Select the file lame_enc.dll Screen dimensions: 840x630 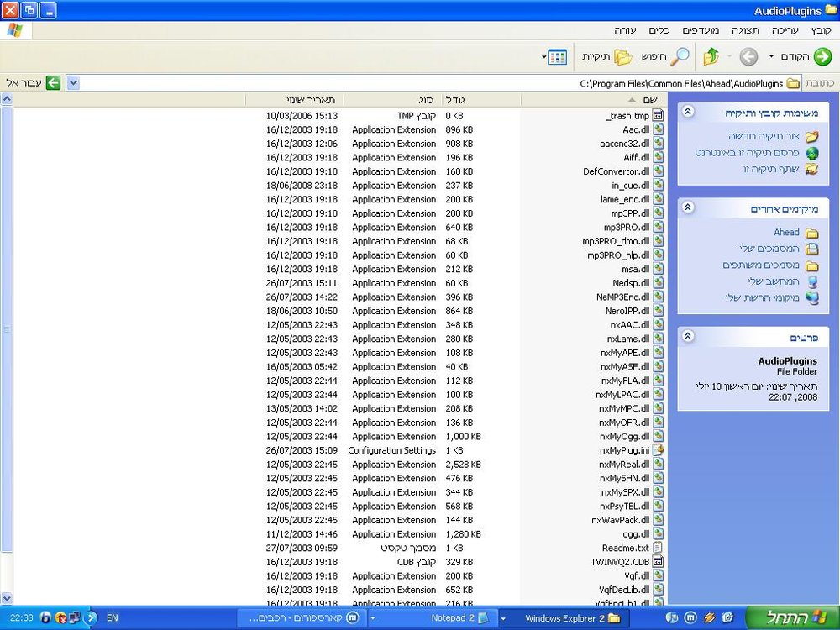[625, 199]
